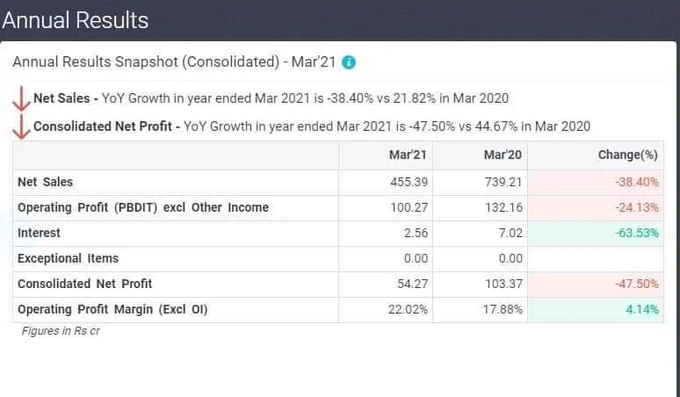Screen dimensions: 680x397
Task: Select the Exceptional Items row label
Action: [68, 259]
